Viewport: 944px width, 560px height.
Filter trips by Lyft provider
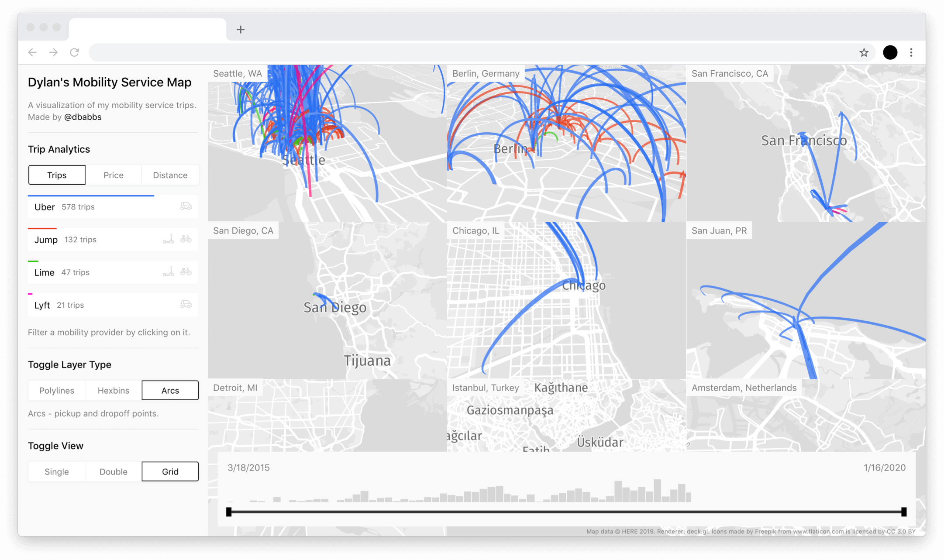(x=113, y=305)
